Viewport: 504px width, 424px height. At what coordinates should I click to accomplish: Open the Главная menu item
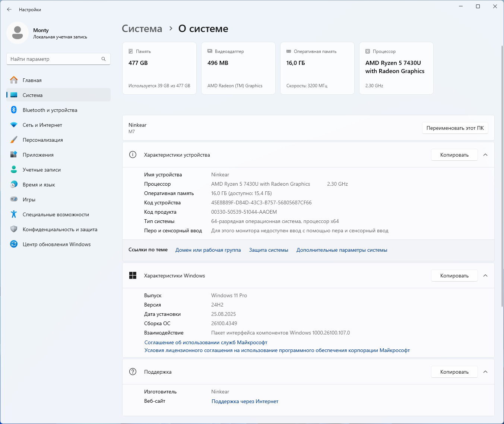[x=58, y=80]
